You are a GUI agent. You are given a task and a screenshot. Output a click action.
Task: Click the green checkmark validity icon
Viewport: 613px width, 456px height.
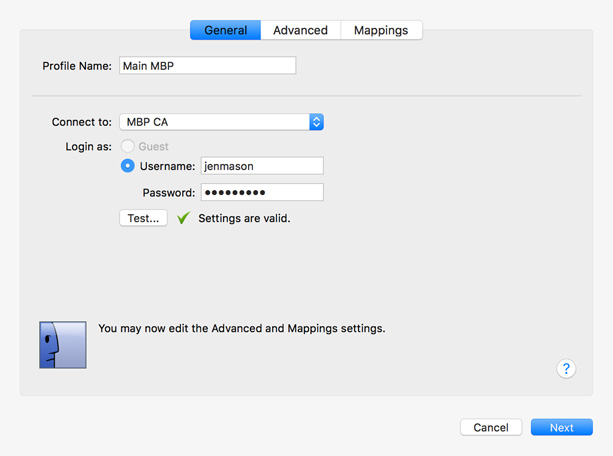(x=183, y=218)
